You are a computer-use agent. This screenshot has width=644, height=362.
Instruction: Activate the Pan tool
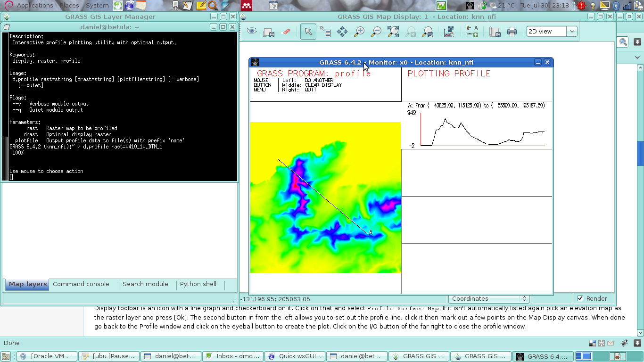coord(342,32)
